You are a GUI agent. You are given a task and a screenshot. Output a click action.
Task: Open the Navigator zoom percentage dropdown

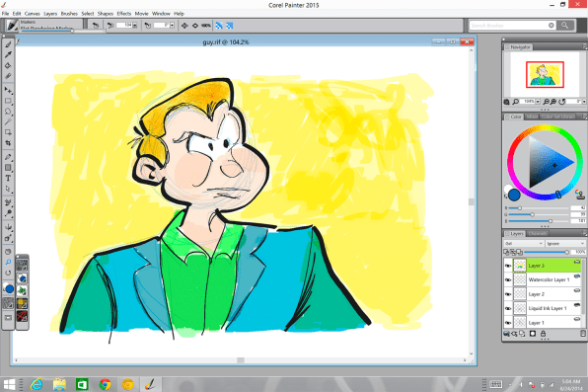[538, 102]
